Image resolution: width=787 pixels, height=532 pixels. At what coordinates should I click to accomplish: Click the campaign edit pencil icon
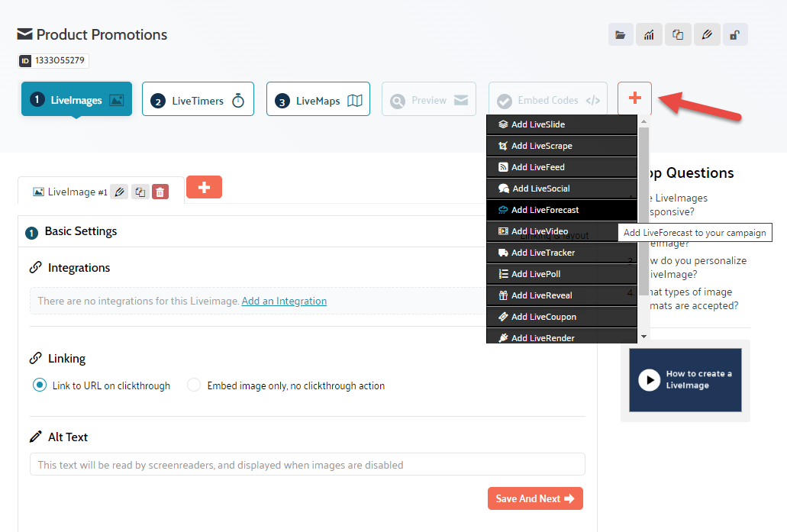click(707, 35)
